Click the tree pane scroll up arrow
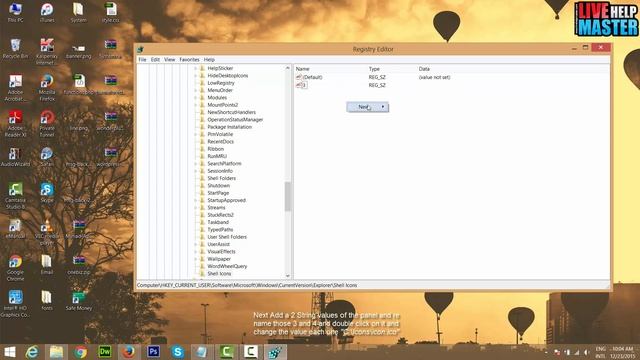Screen dimensions: 640x360 (x=288, y=68)
